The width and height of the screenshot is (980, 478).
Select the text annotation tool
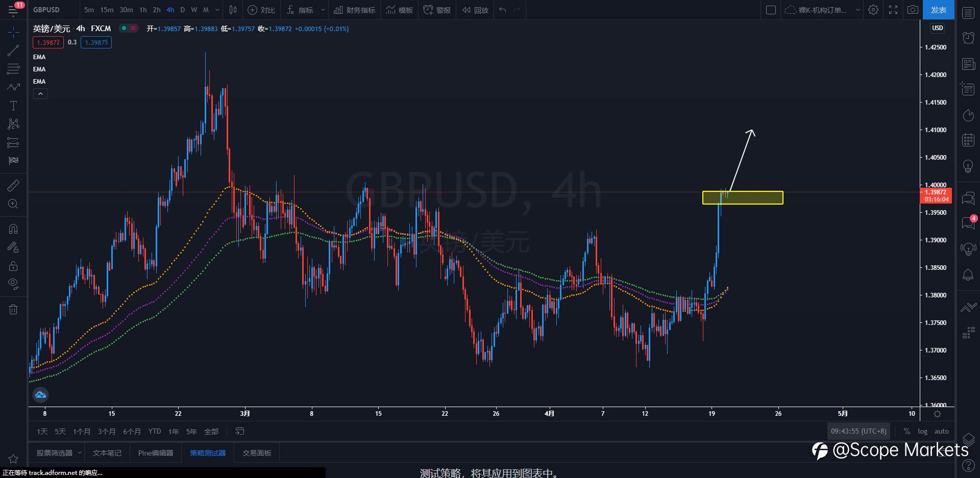[x=13, y=106]
